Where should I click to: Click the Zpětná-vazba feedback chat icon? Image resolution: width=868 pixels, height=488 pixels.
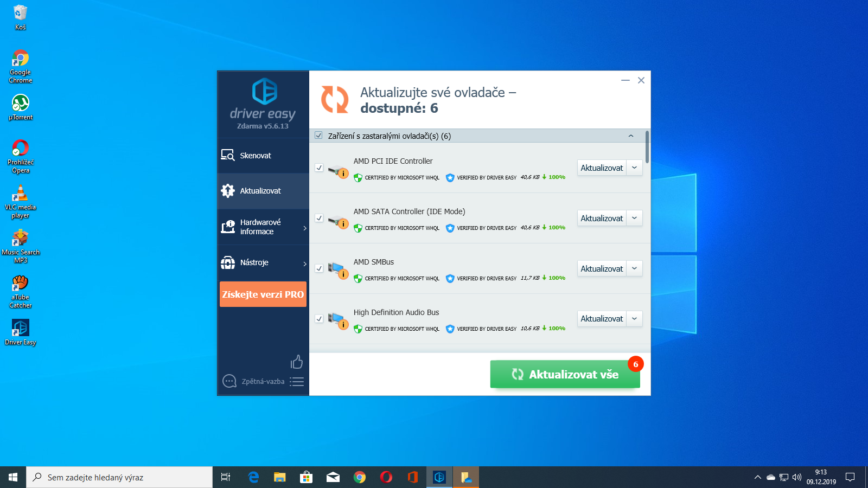(x=229, y=381)
